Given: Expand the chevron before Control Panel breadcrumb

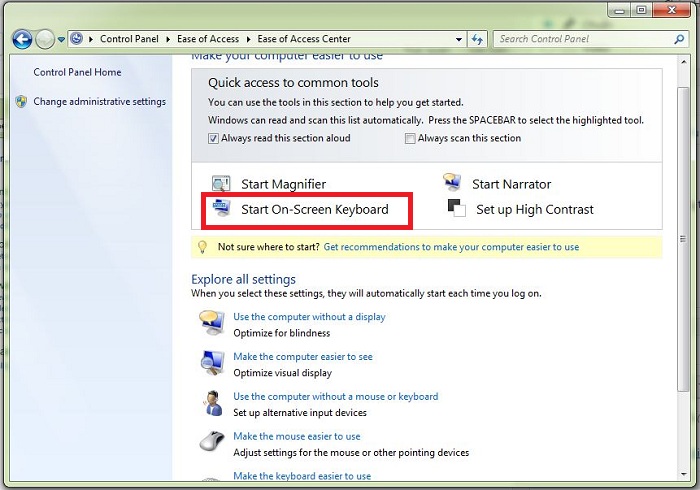Looking at the screenshot, I should point(91,39).
